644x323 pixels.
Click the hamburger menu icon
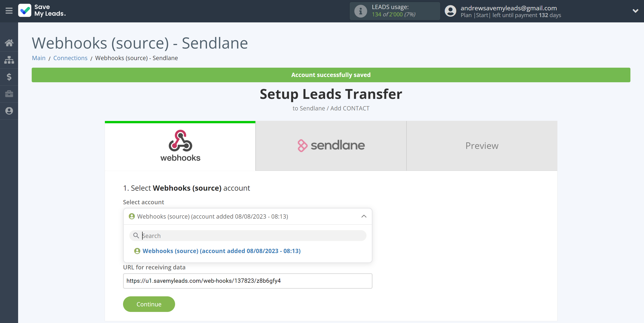tap(9, 11)
